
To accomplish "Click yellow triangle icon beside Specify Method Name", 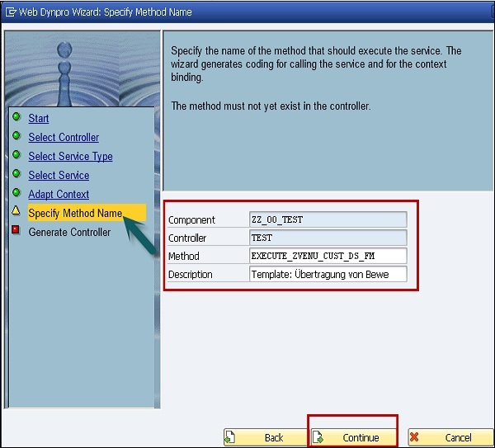I will 16,210.
